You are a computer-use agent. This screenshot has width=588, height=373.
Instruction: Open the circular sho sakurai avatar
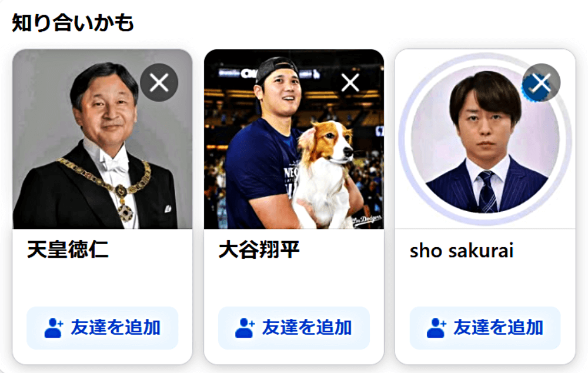pyautogui.click(x=485, y=139)
